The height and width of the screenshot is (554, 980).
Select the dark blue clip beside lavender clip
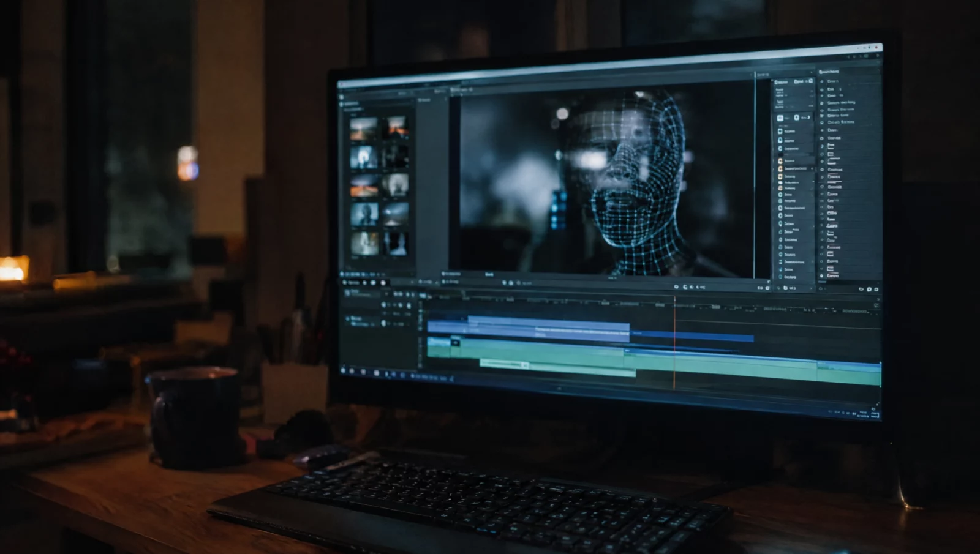tap(692, 337)
